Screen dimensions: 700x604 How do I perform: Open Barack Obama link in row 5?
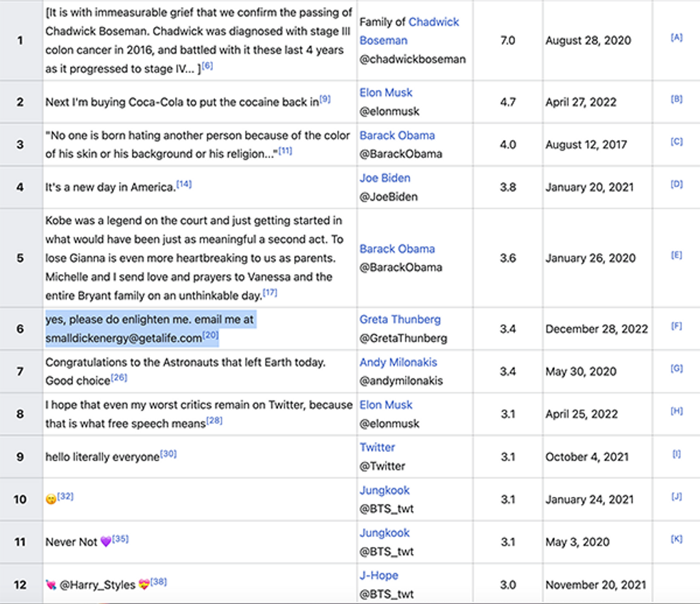coord(397,248)
